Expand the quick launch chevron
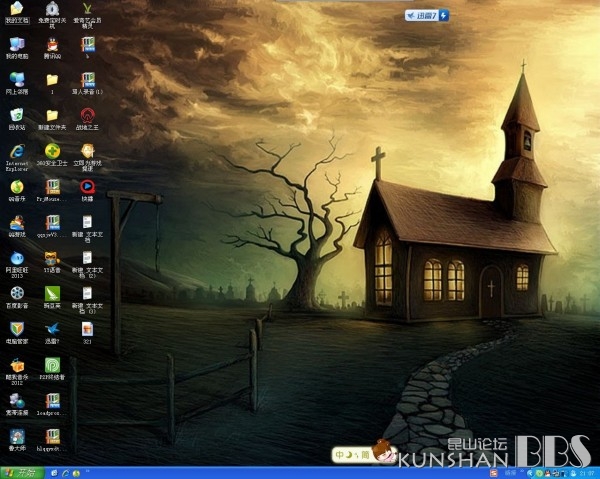Image resolution: width=600 pixels, height=479 pixels. coord(88,471)
